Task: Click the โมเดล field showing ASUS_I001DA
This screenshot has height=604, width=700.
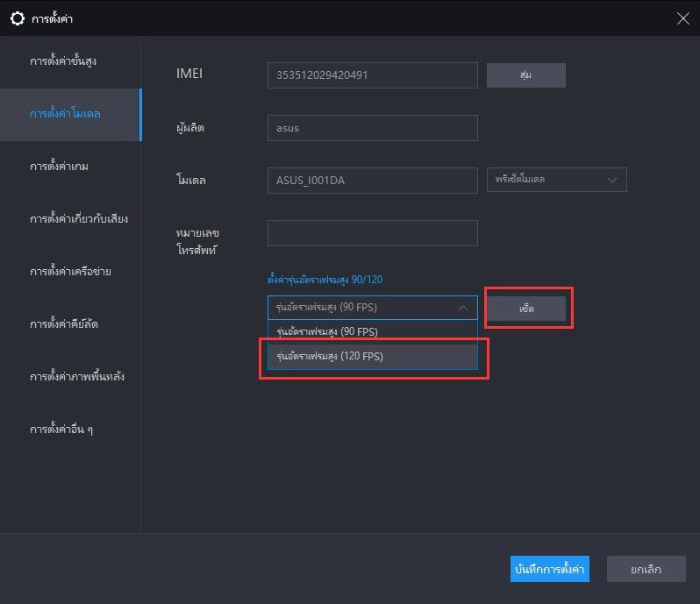Action: pos(372,181)
